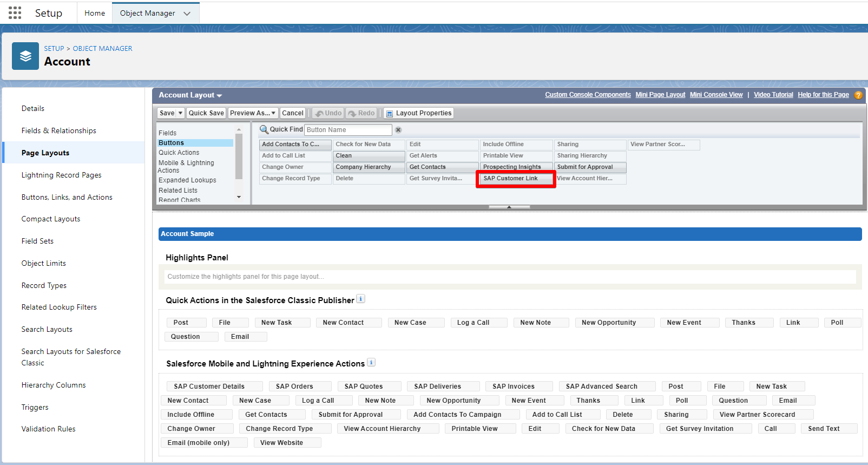This screenshot has width=868, height=465.
Task: Click the Account object layers icon
Action: [x=25, y=56]
